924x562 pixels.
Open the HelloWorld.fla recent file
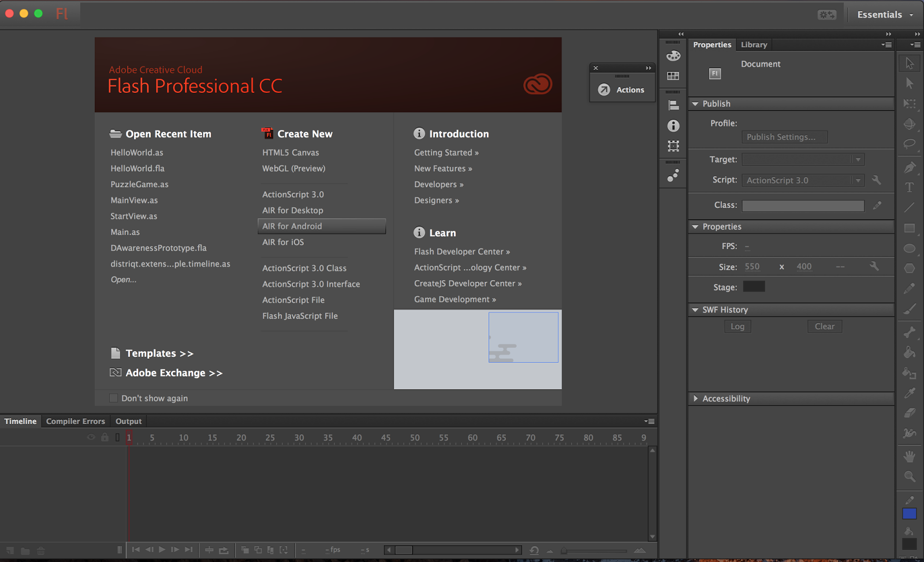point(137,168)
